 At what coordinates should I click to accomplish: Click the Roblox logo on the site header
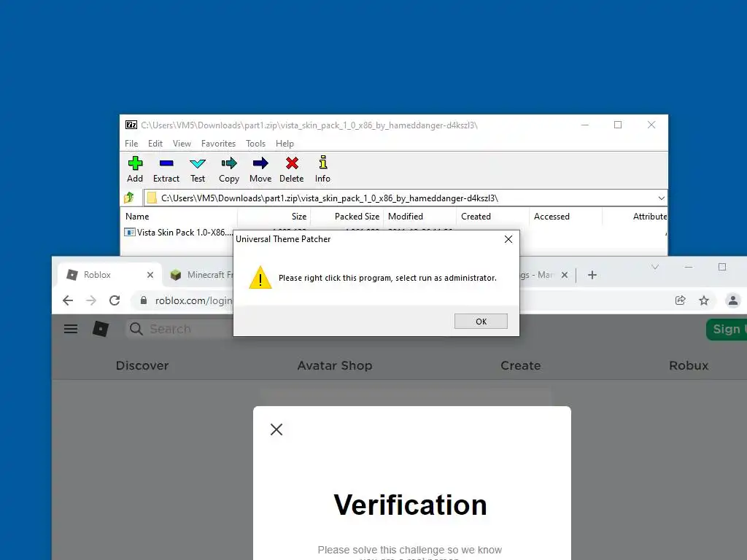click(100, 329)
